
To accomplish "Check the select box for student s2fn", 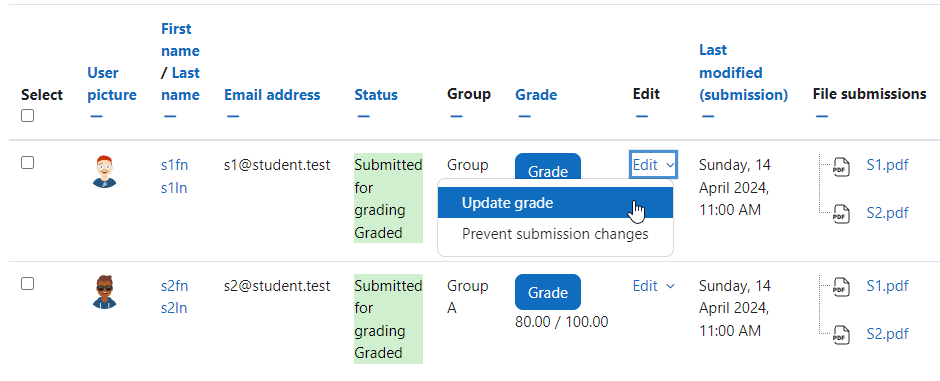I will 28,283.
